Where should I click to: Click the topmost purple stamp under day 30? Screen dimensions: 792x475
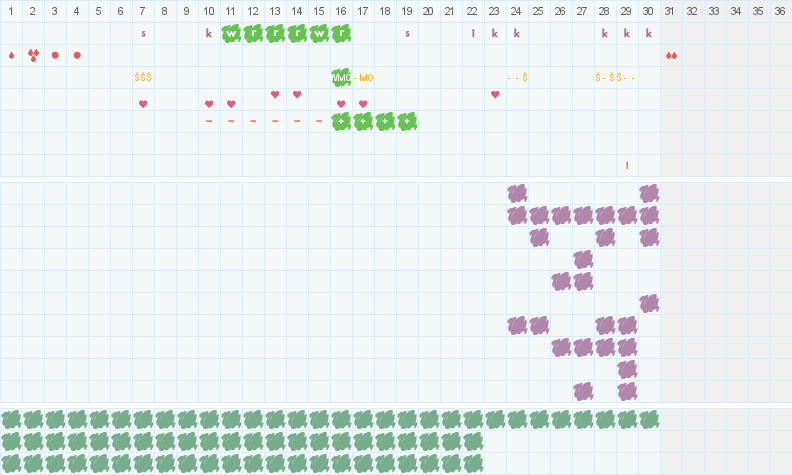(x=649, y=193)
